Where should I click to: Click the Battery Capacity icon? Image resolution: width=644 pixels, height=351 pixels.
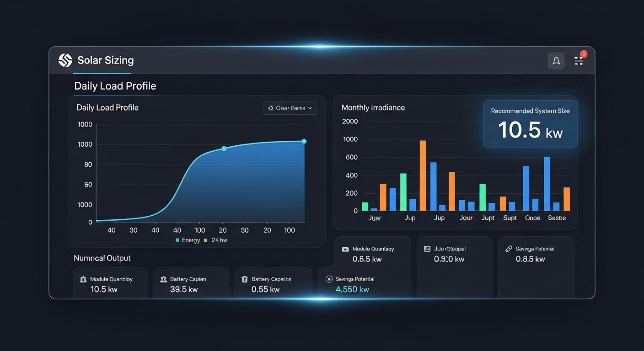pos(164,279)
